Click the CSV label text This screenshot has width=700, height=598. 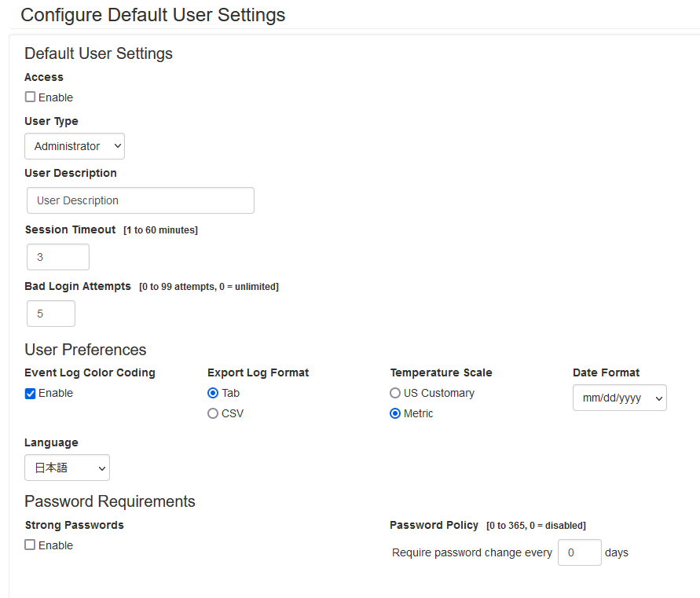[233, 413]
